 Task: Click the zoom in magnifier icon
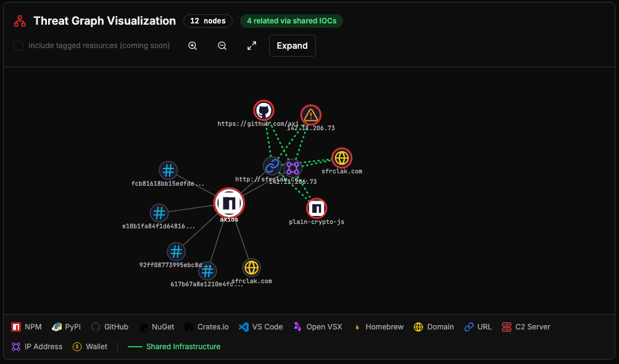193,46
